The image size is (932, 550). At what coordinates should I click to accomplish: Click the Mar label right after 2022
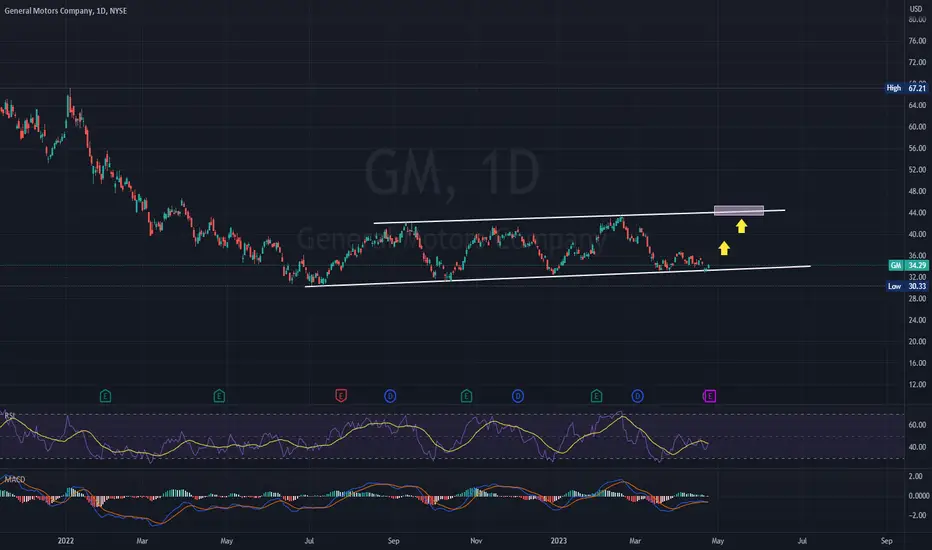click(x=142, y=541)
